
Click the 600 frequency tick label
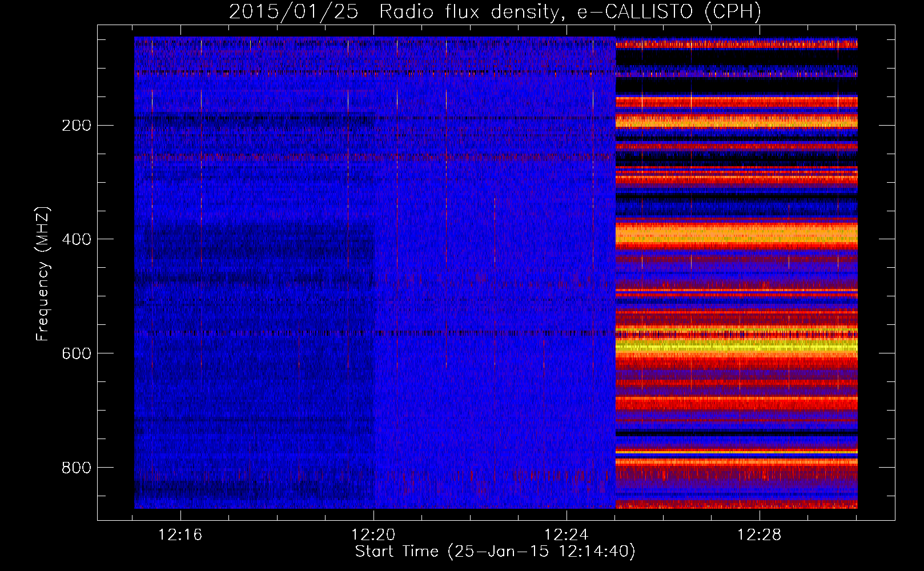click(77, 353)
